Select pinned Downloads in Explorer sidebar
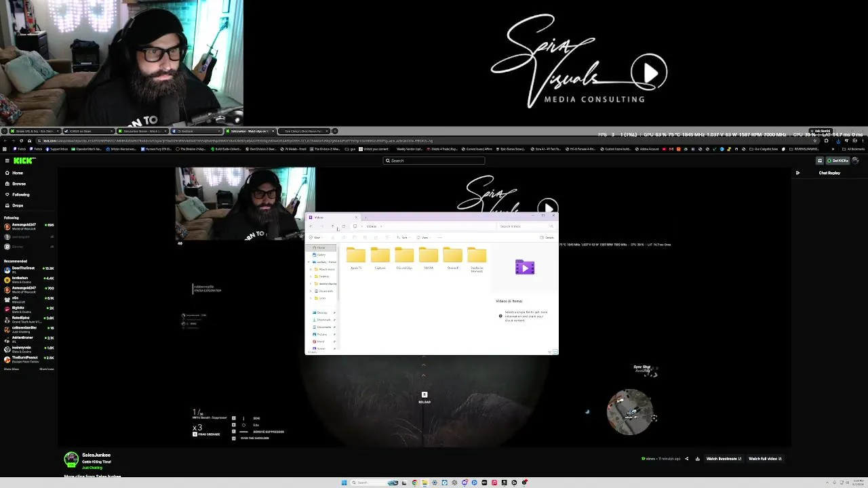The height and width of the screenshot is (488, 868). [323, 320]
